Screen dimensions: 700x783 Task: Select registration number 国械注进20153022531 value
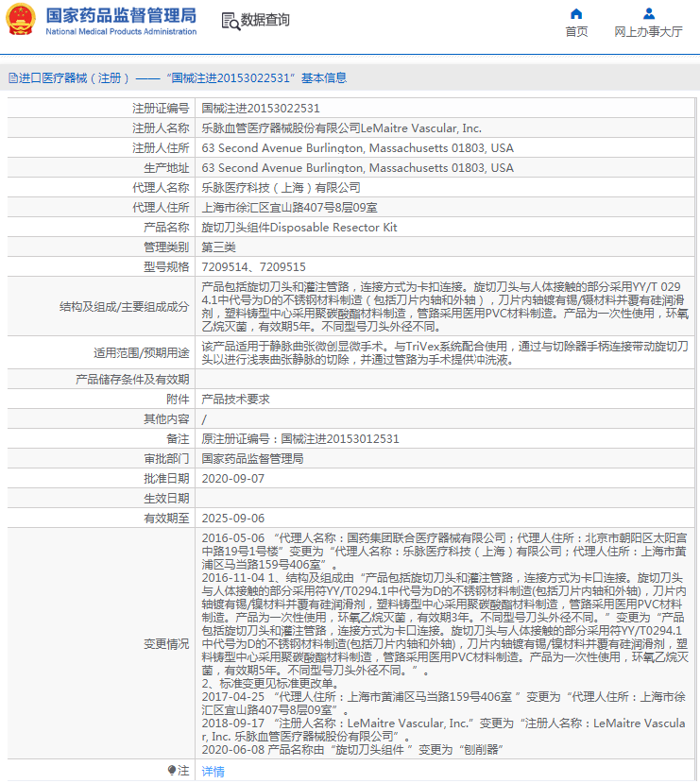coord(261,108)
